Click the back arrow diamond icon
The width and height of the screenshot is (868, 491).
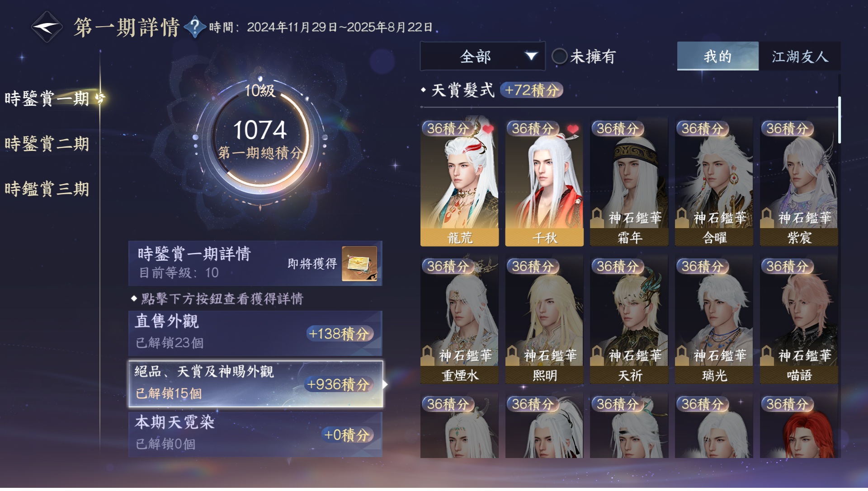47,27
